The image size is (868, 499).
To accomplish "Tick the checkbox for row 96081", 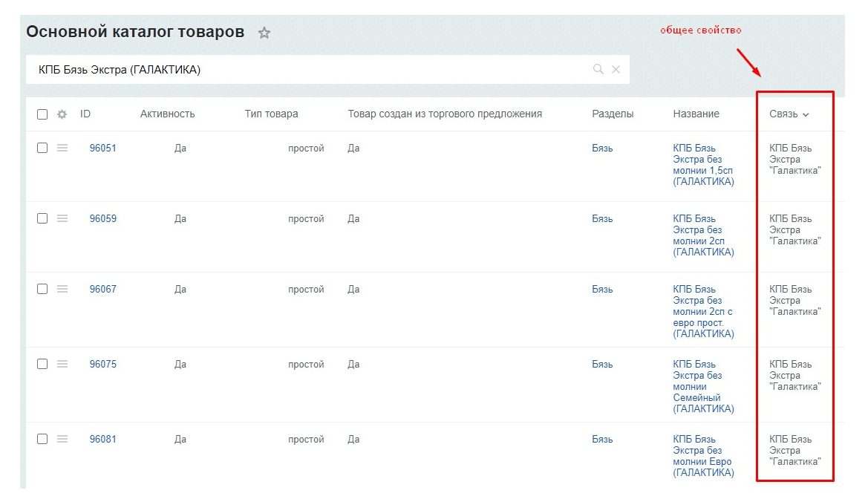I will (42, 439).
